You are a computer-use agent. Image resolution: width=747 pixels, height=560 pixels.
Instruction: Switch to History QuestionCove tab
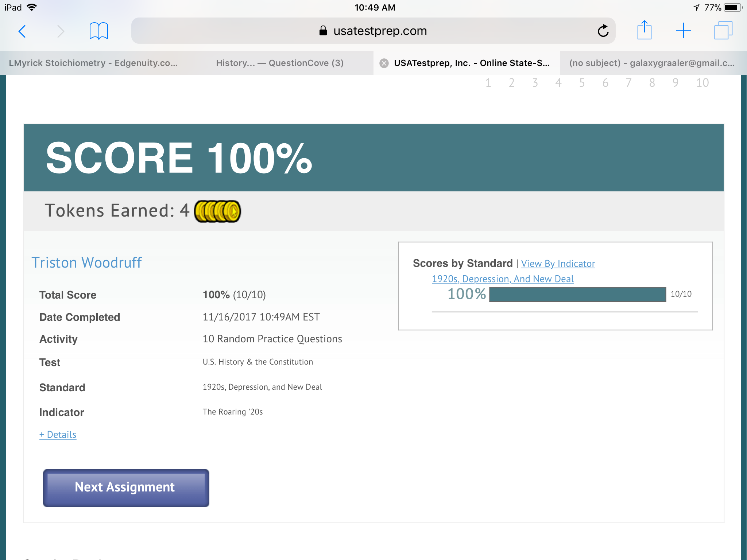(280, 63)
